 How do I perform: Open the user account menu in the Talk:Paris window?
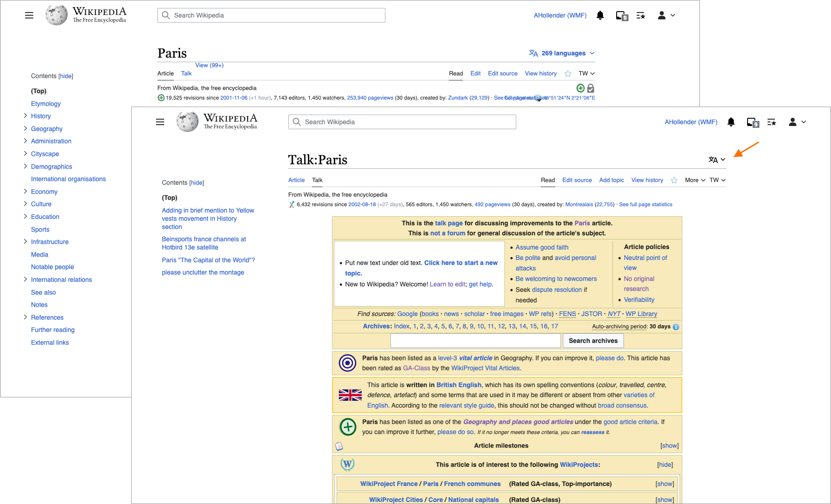tap(797, 122)
